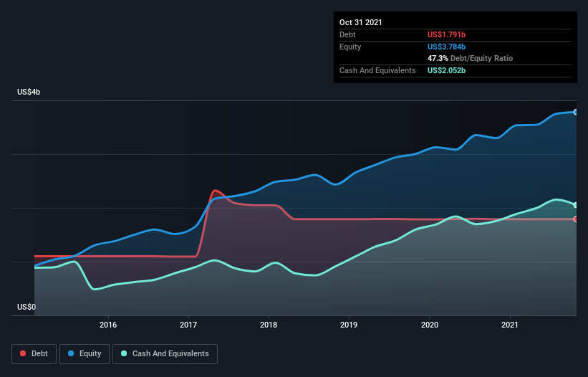Click the US$3.784b equity value in tooltip
The width and height of the screenshot is (588, 377).
coord(447,47)
